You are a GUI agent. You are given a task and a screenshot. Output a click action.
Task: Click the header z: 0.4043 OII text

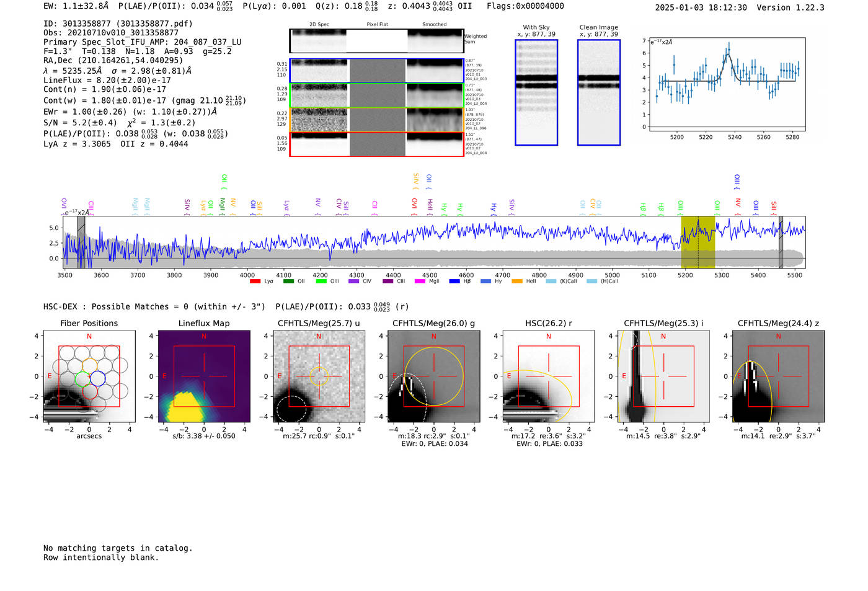(x=430, y=6)
